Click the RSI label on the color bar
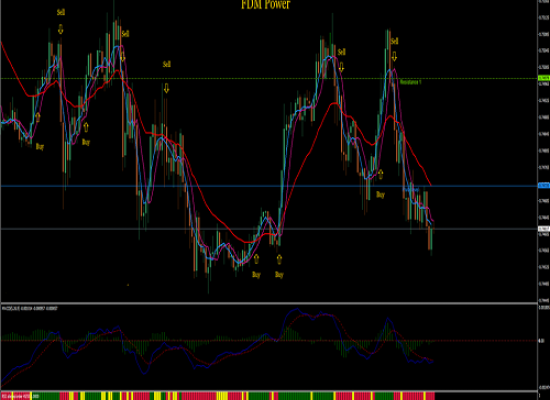550x400 pixels. [x=20, y=396]
